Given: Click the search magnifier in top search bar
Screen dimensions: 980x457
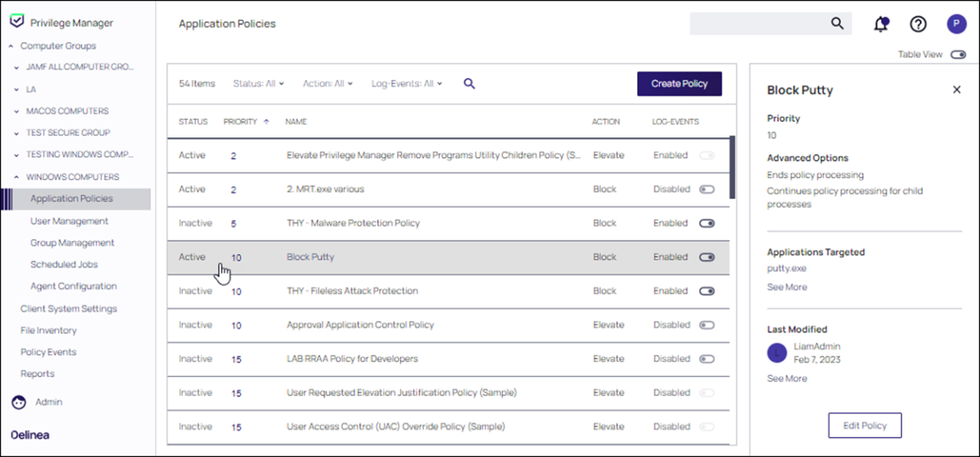Looking at the screenshot, I should 837,23.
